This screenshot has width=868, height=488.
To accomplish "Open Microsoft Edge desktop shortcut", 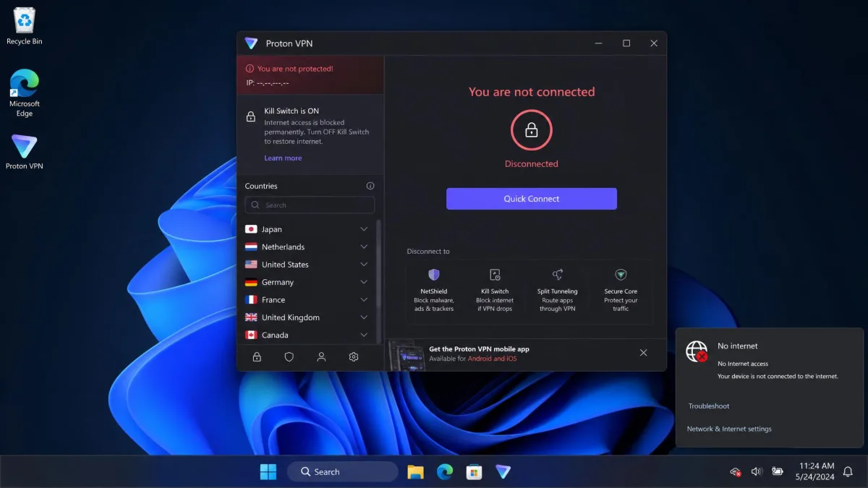I will coord(25,93).
